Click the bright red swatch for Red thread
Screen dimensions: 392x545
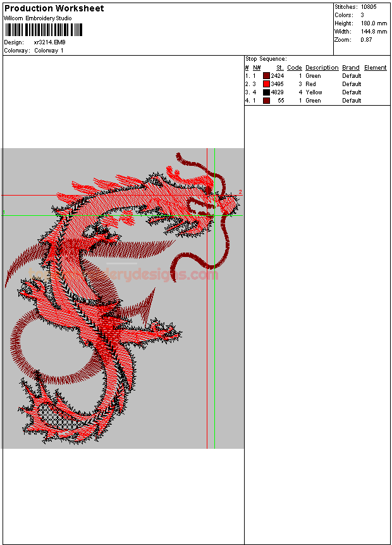266,84
